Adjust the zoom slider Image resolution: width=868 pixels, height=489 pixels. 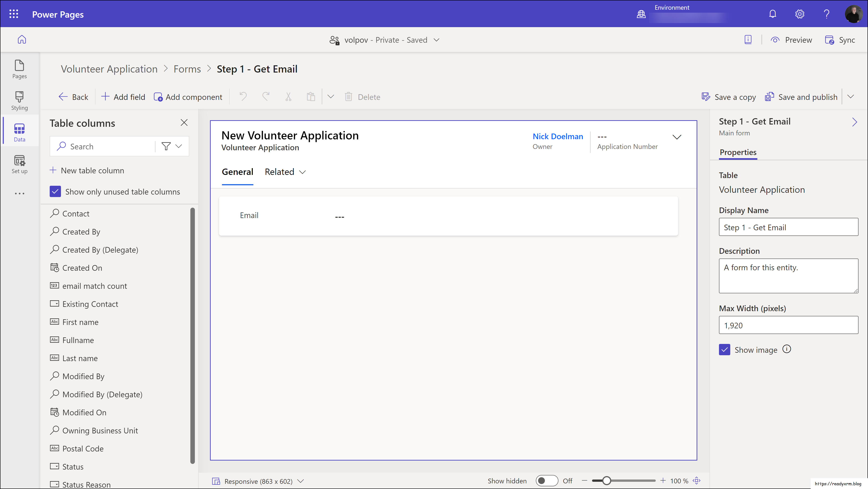coord(607,480)
